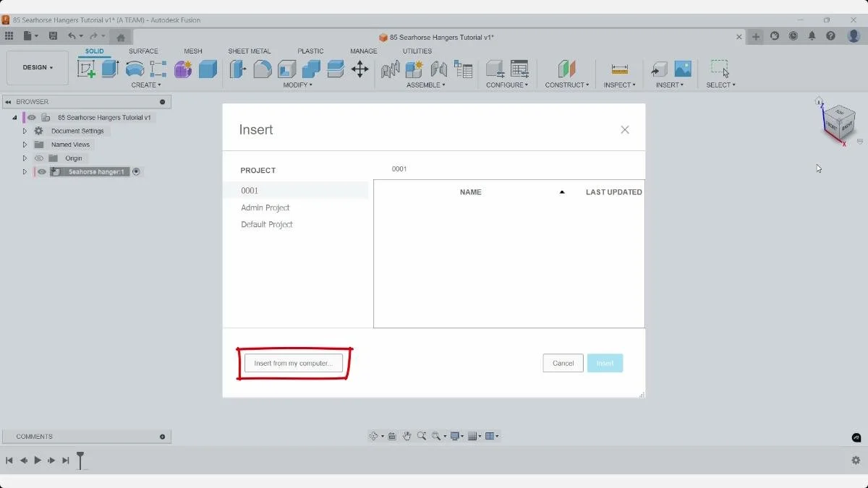This screenshot has height=488, width=868.
Task: Open the CREATE dropdown menu
Action: [146, 85]
